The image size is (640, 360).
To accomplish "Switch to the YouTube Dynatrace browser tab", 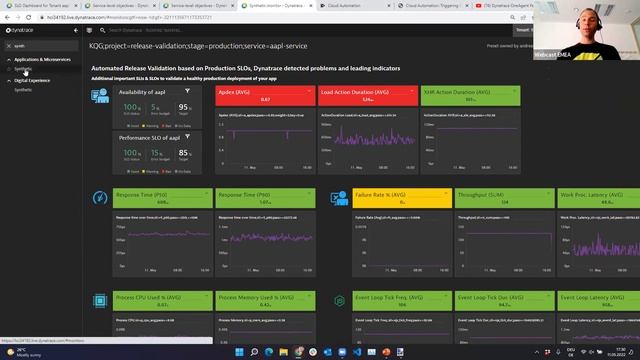I will (504, 6).
